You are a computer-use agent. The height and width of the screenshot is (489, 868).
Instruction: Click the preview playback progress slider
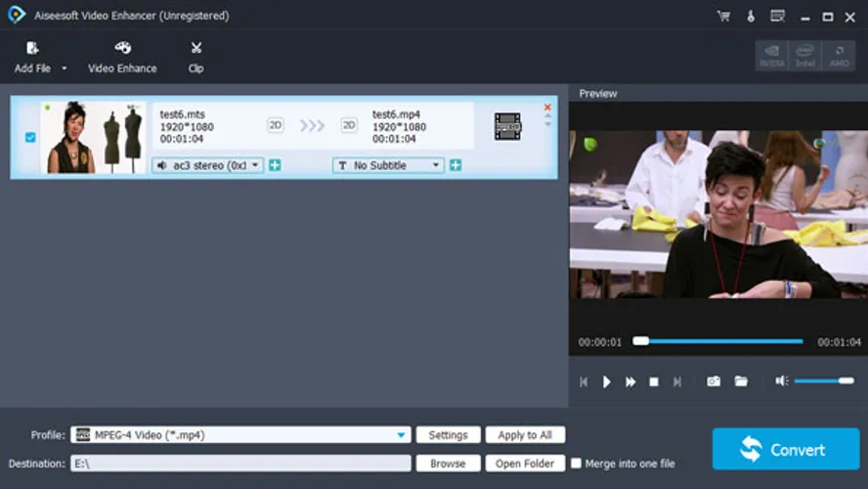[x=718, y=341]
